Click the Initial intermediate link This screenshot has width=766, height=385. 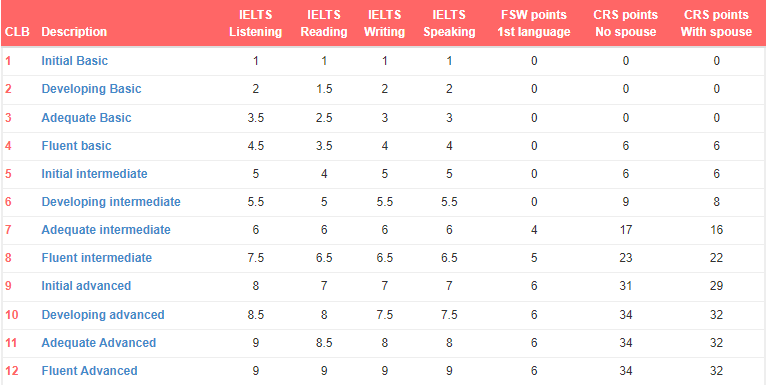pyautogui.click(x=94, y=174)
